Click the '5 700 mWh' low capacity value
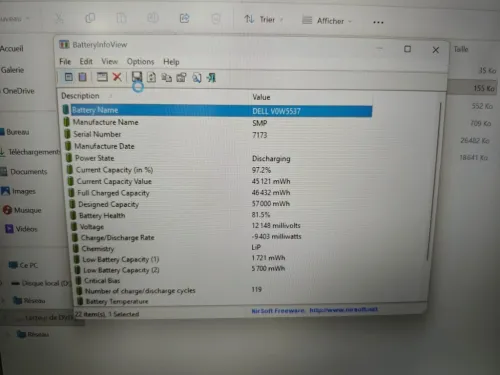Viewport: 500px width, 375px height. 268,268
